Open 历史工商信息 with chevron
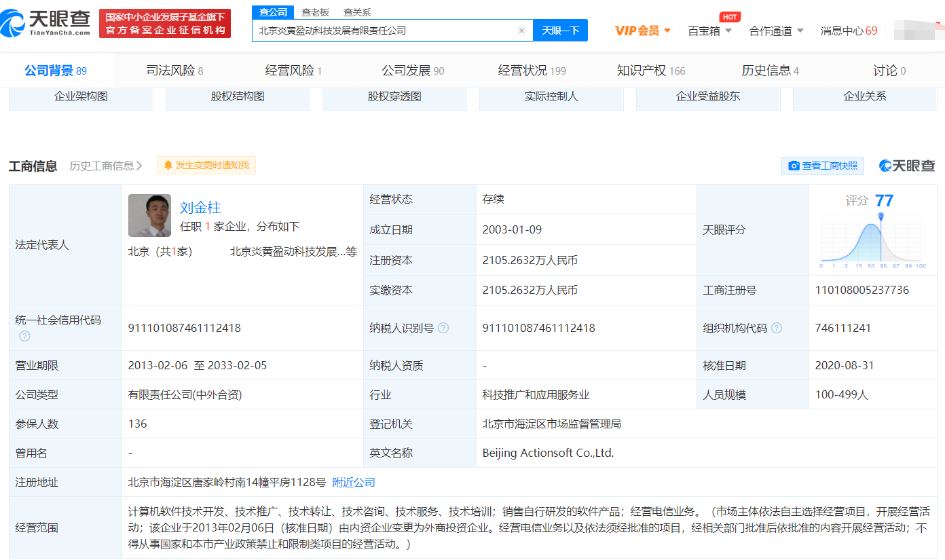The width and height of the screenshot is (945, 560). pos(106,166)
